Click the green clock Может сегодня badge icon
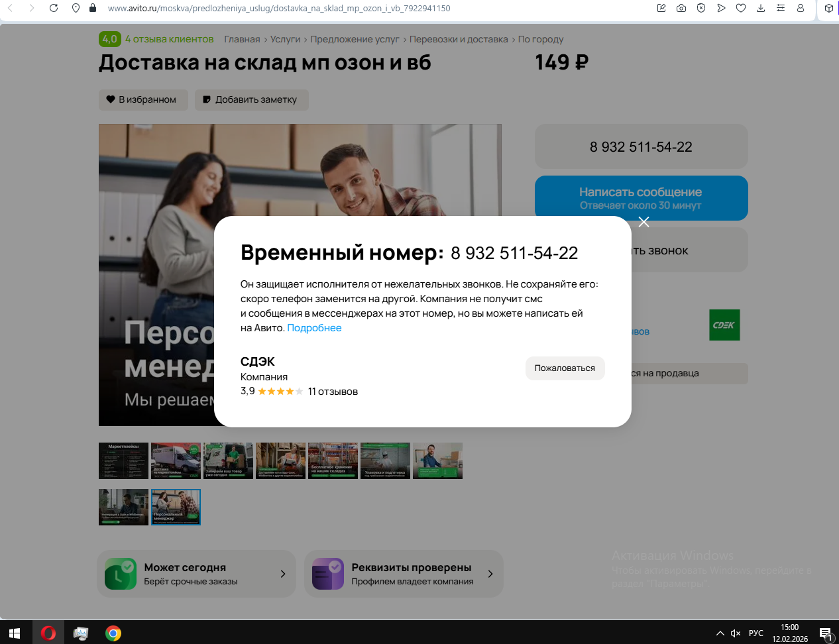839x644 pixels. click(x=121, y=574)
